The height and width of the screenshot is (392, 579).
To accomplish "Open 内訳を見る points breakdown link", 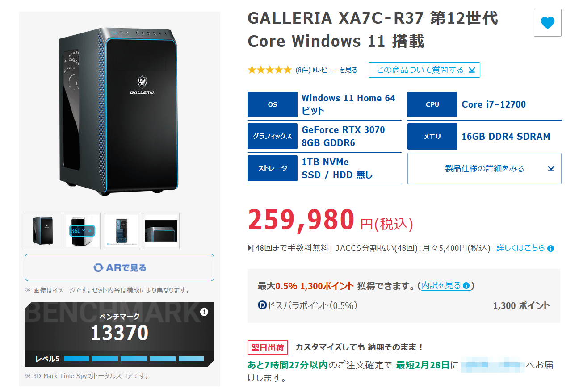I will coord(442,286).
